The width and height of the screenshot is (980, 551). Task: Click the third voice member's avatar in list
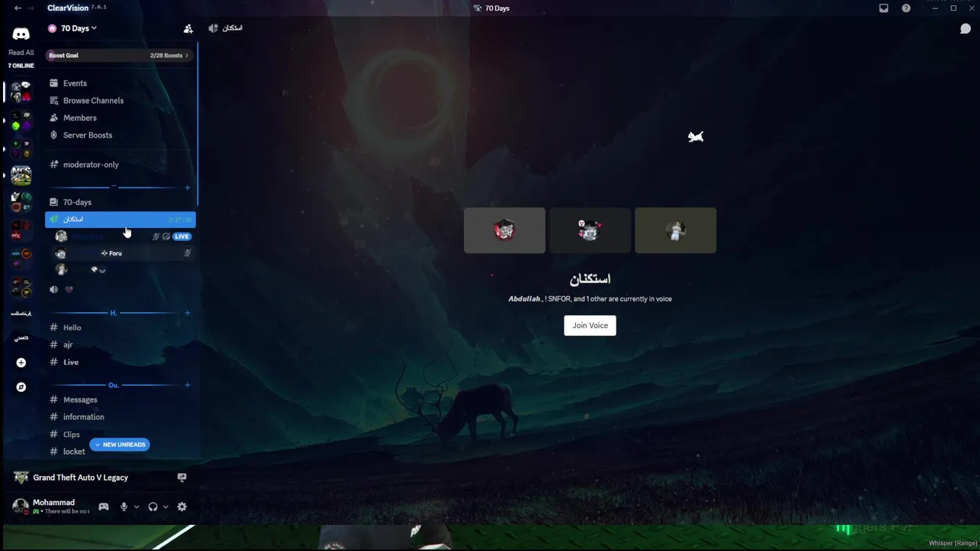click(x=61, y=269)
